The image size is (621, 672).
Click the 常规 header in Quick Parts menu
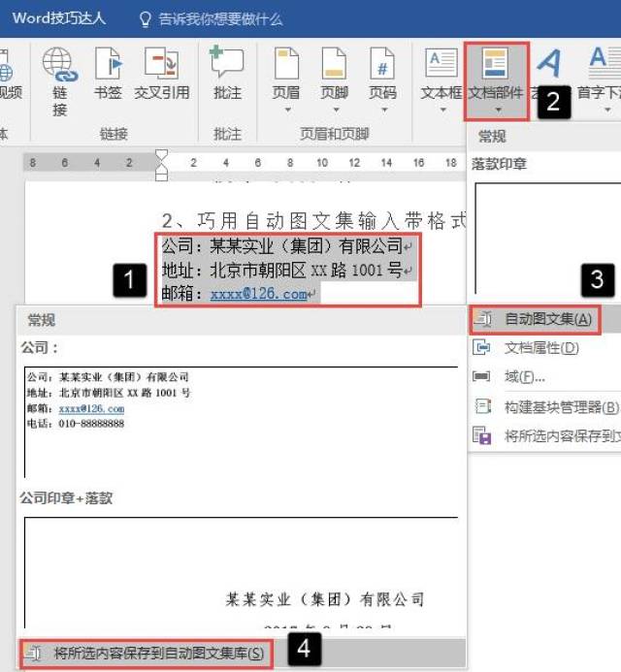pos(492,137)
